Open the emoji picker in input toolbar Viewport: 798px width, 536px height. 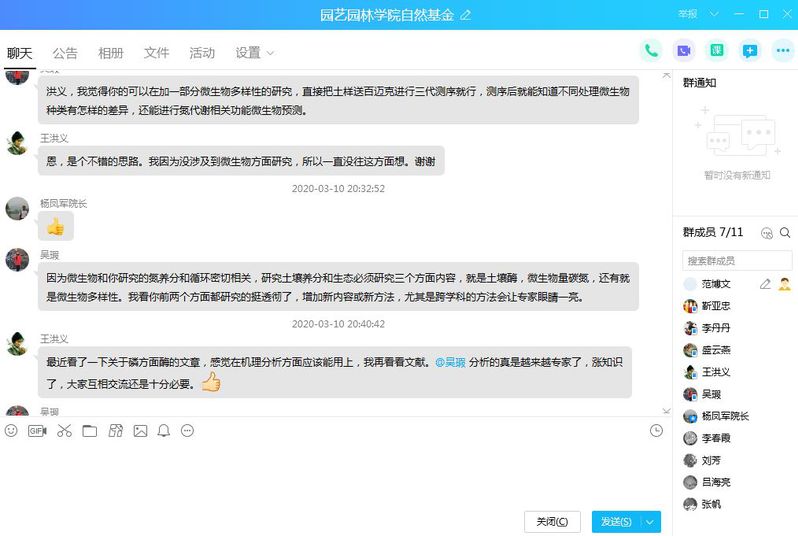pyautogui.click(x=11, y=431)
